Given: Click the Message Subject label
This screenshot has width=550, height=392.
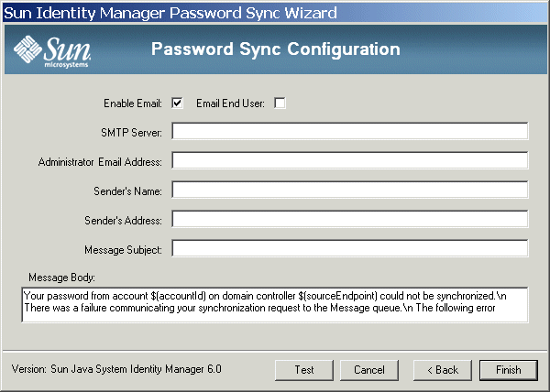Looking at the screenshot, I should pyautogui.click(x=123, y=250).
